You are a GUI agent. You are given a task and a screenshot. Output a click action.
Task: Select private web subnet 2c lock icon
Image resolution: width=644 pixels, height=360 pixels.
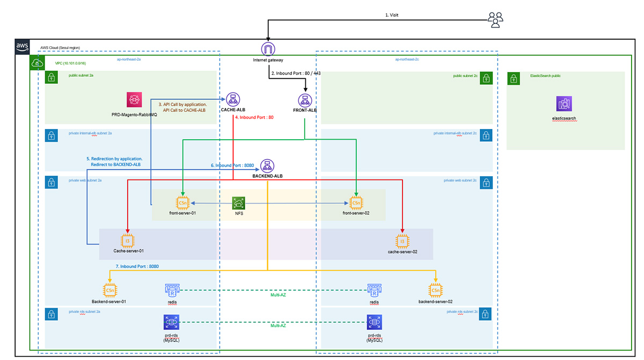coord(487,182)
